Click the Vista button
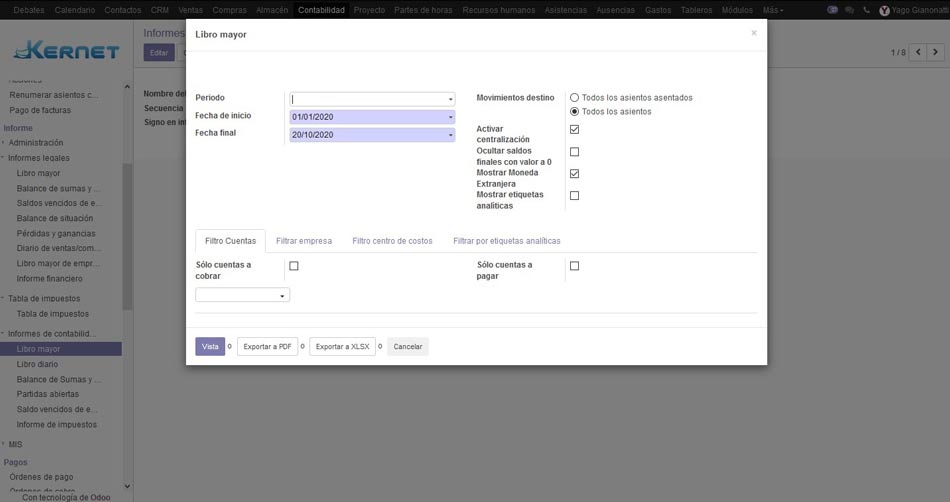 210,347
